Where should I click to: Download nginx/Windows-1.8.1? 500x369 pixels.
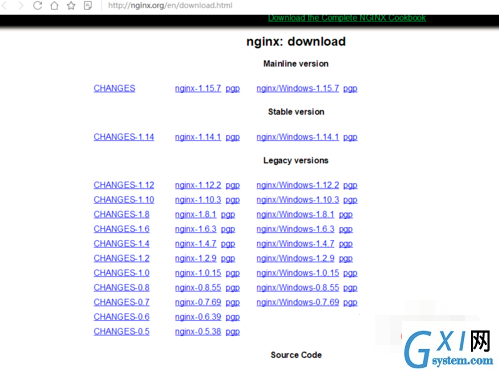tap(295, 214)
